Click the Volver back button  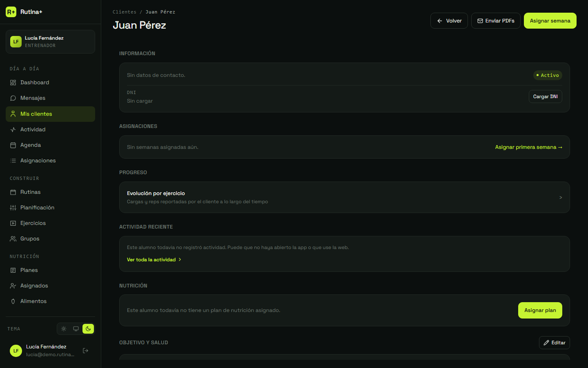pyautogui.click(x=449, y=21)
